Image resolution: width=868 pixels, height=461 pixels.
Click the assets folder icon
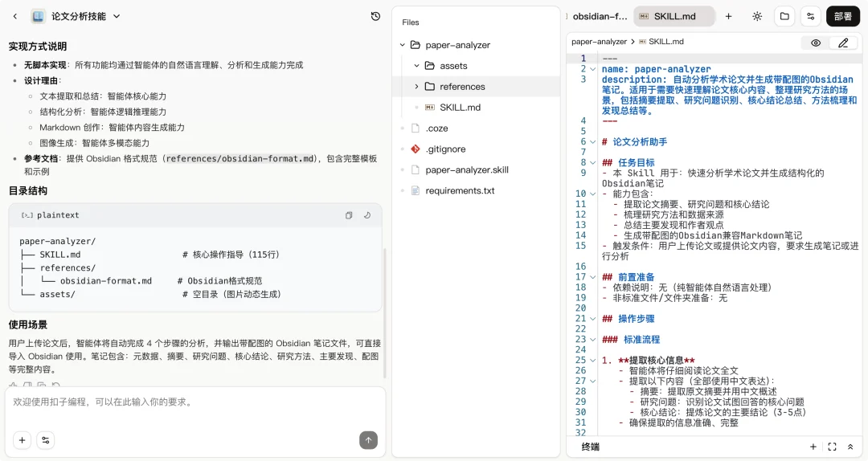[x=429, y=66]
